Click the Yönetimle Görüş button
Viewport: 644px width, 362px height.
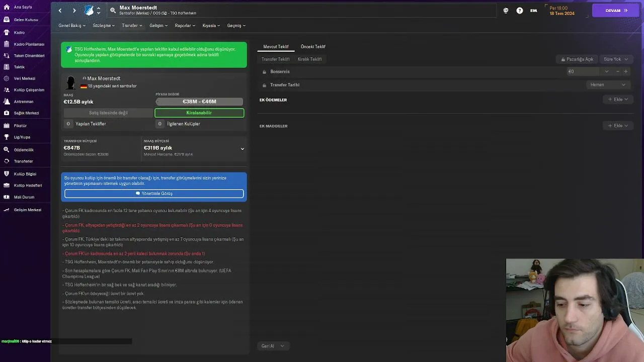[x=154, y=194]
